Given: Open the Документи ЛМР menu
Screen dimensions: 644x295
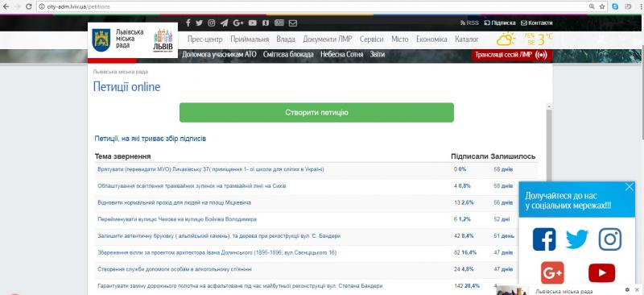Looking at the screenshot, I should [328, 39].
